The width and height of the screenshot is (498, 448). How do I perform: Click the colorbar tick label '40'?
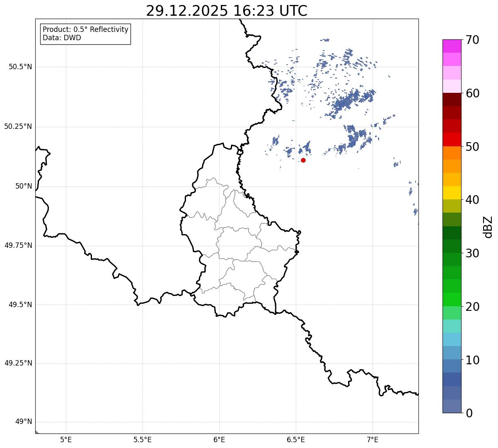pos(472,200)
